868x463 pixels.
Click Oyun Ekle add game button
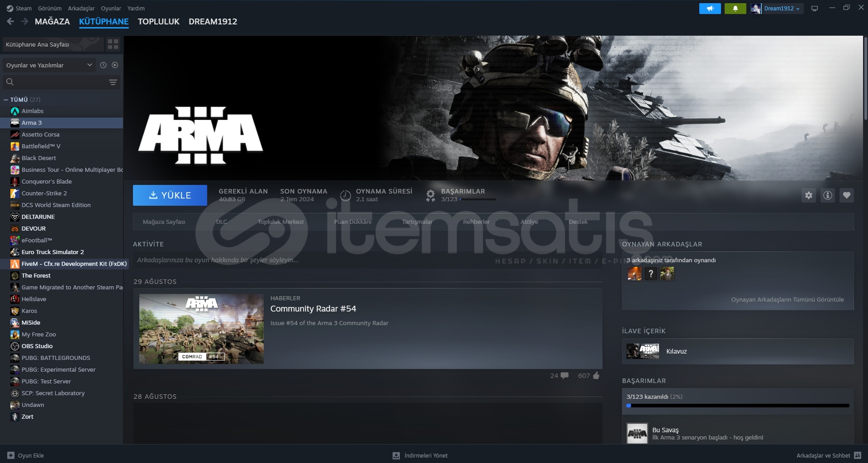[x=26, y=455]
